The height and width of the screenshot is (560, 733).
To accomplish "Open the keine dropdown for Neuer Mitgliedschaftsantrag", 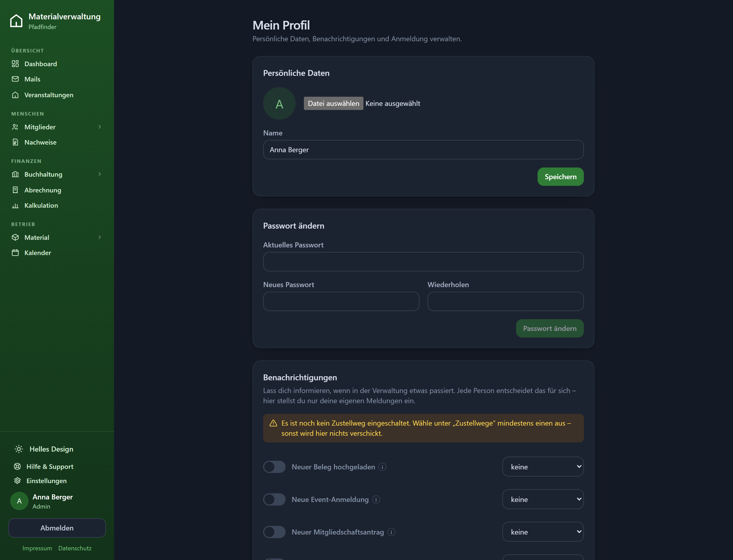I will (x=543, y=532).
